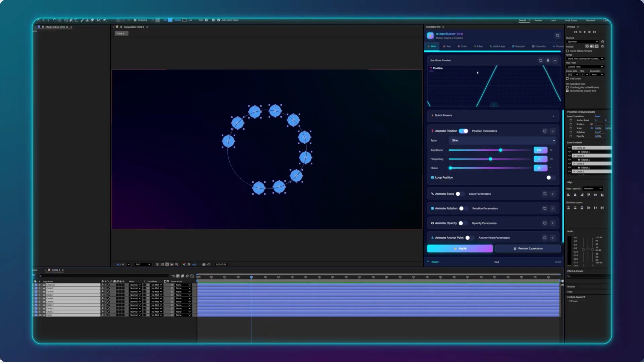Viewport: 644px width, 362px height.
Task: Pause the Live Wave Preview
Action: (x=548, y=61)
